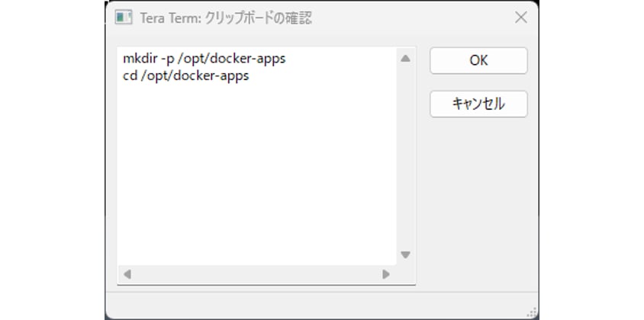Click the word "cd" on the second line
The width and height of the screenshot is (644, 320).
coord(129,76)
